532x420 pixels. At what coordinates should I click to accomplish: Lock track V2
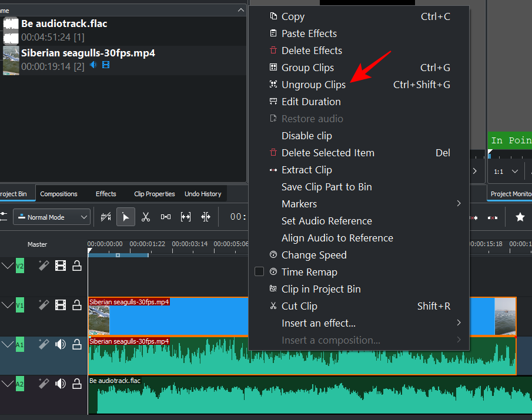tap(76, 266)
